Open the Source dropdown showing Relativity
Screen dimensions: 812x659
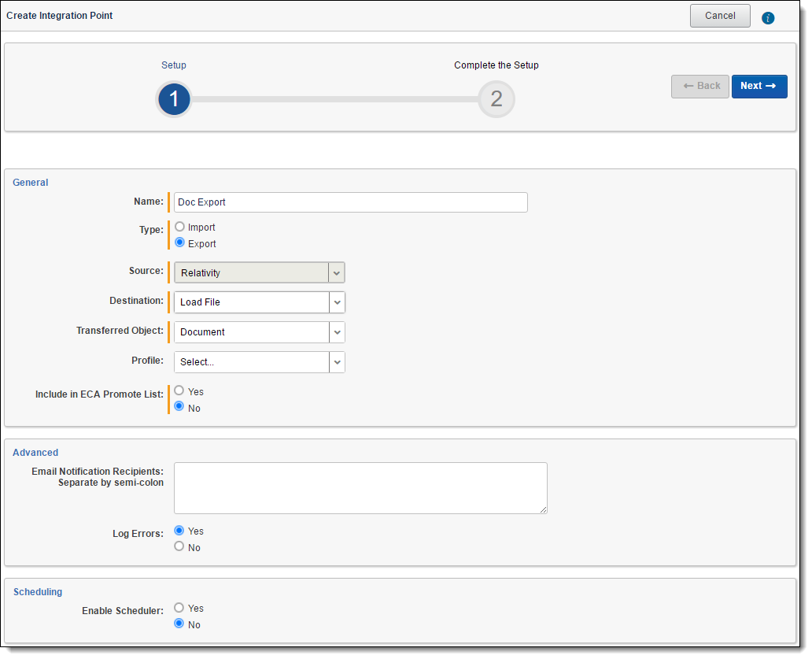click(x=259, y=273)
